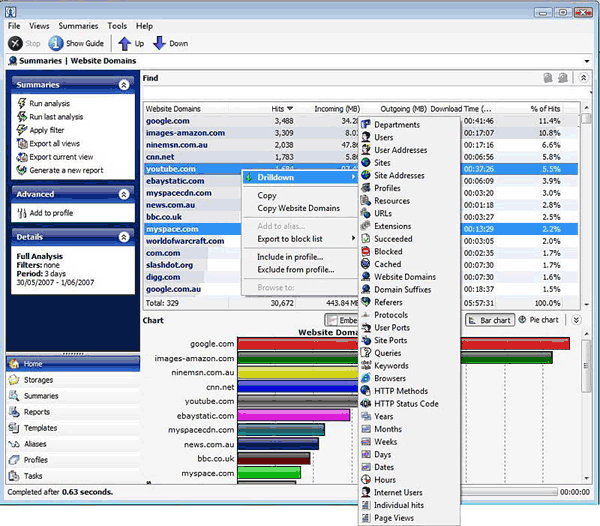Open the Show Guide info icon
600x526 pixels.
click(x=56, y=43)
